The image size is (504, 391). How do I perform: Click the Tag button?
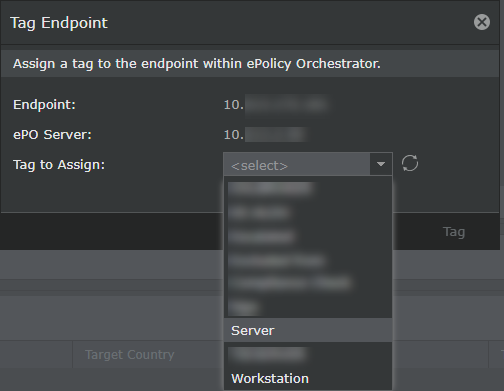click(x=454, y=232)
